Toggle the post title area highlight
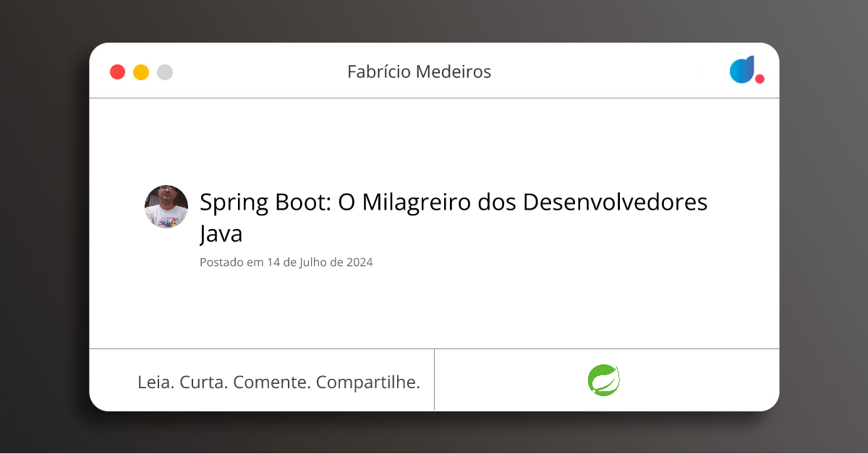This screenshot has width=868, height=454. coord(454,217)
